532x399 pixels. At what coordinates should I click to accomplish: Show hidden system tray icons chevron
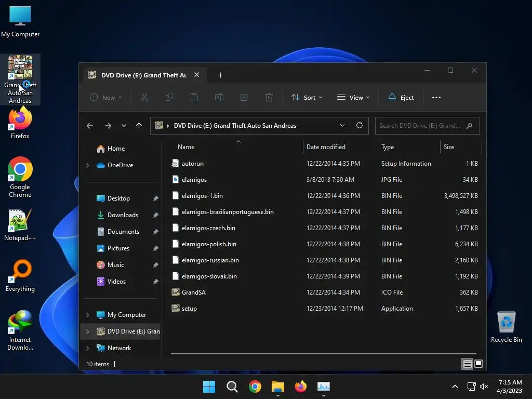455,387
